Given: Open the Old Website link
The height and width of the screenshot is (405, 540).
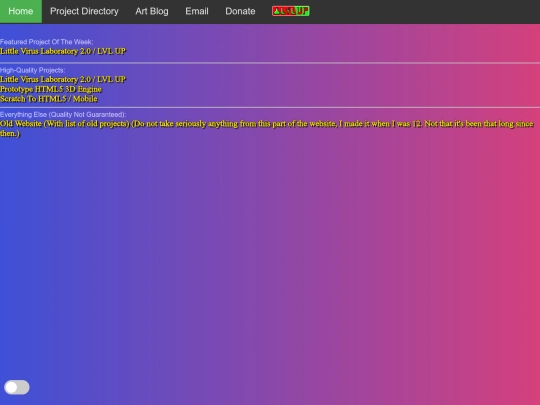Looking at the screenshot, I should coord(267,128).
